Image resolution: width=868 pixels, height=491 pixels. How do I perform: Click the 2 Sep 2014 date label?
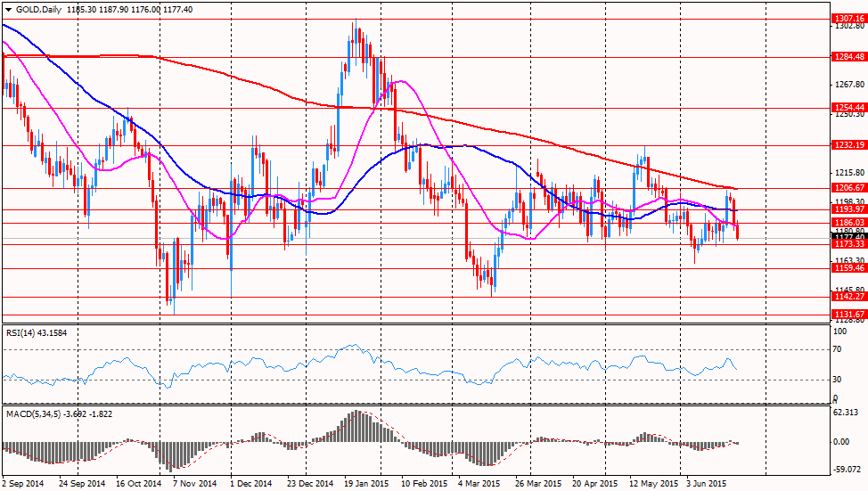pyautogui.click(x=24, y=484)
